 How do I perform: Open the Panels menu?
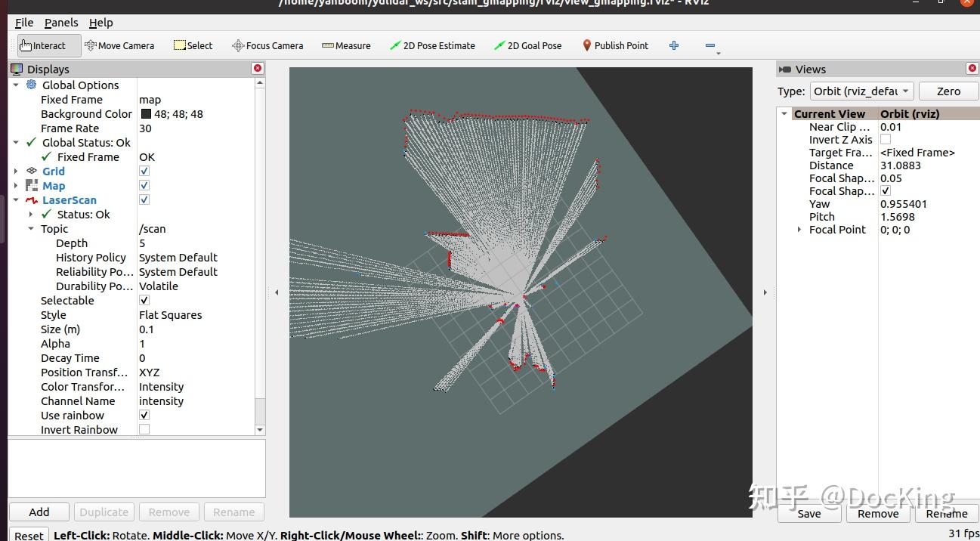click(x=61, y=23)
